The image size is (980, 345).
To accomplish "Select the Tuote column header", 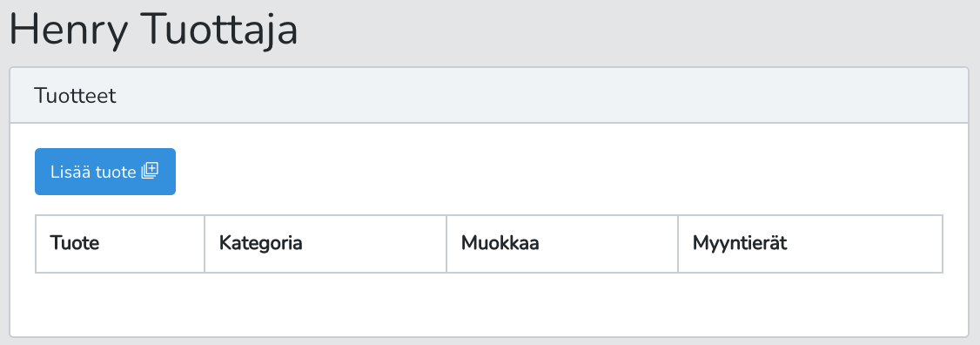I will 120,244.
